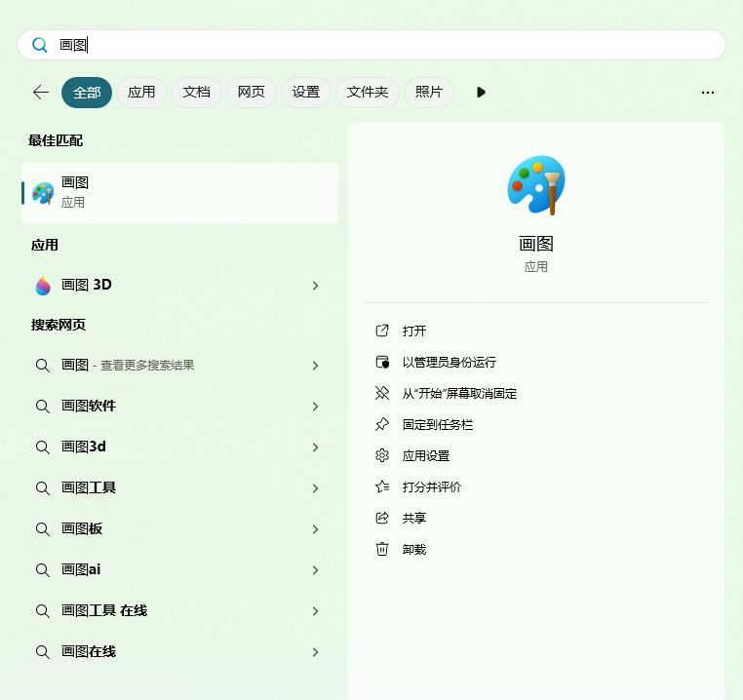Expand the 画图工具 suggestion chevron
The width and height of the screenshot is (743, 700).
[316, 488]
